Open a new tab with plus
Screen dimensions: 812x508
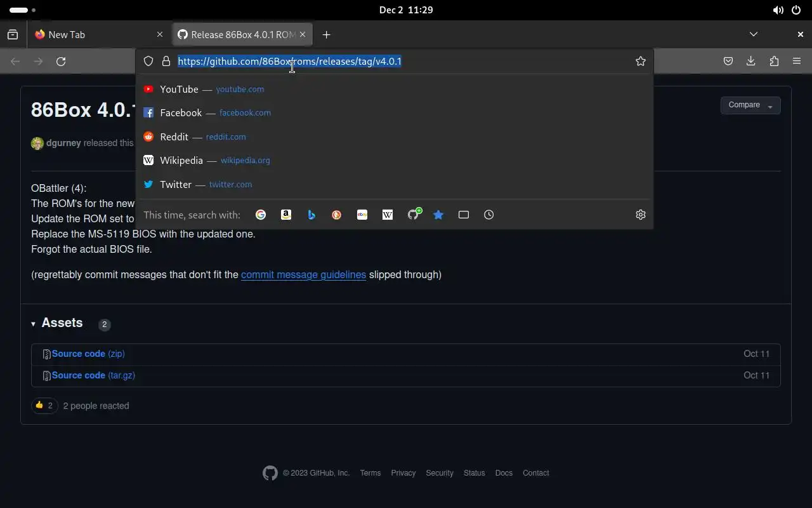coord(326,34)
